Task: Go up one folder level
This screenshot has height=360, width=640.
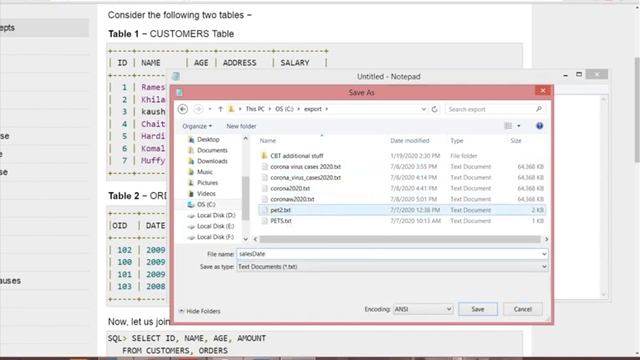Action: coord(220,109)
